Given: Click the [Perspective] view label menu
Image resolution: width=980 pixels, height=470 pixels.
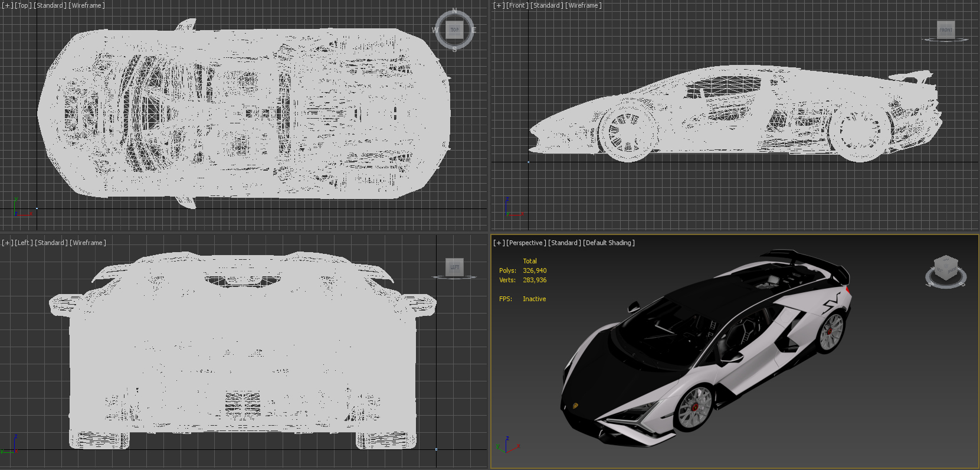Looking at the screenshot, I should (526, 243).
